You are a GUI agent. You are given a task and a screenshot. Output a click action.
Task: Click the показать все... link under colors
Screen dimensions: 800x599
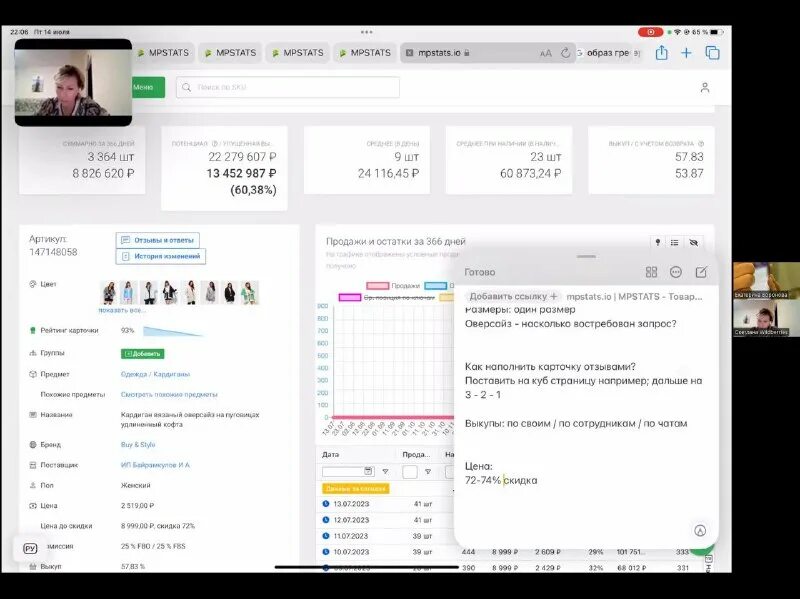pyautogui.click(x=122, y=310)
